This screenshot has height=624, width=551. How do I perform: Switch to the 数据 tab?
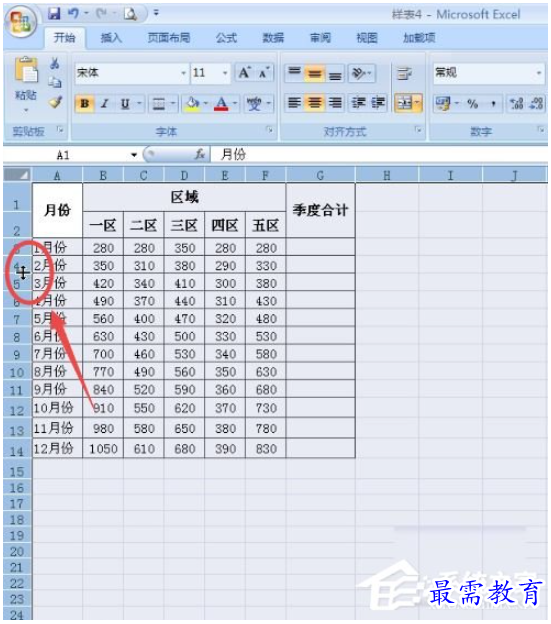[273, 38]
